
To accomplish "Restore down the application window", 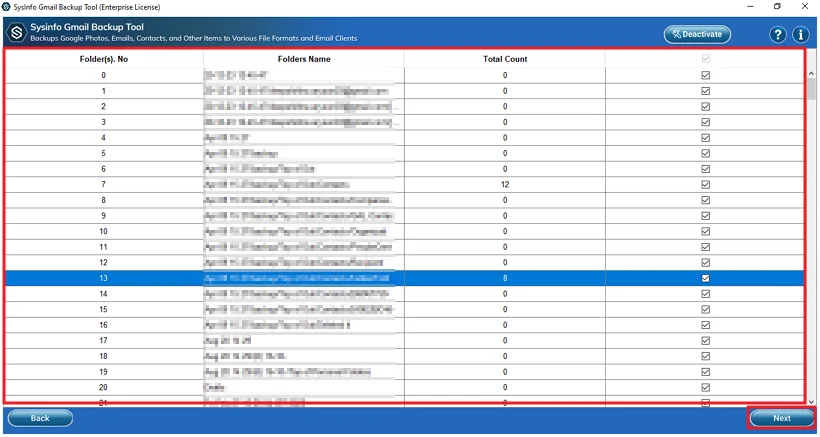I will (x=778, y=7).
